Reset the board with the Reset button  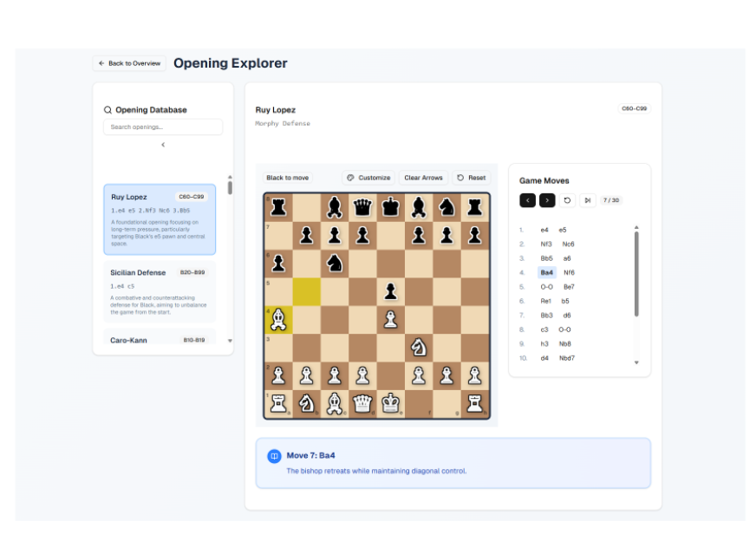tap(472, 178)
